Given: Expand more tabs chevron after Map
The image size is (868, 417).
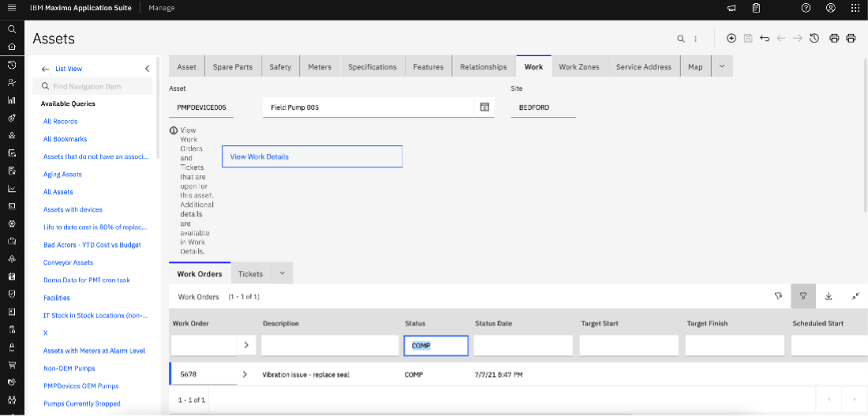Looking at the screenshot, I should [x=722, y=66].
